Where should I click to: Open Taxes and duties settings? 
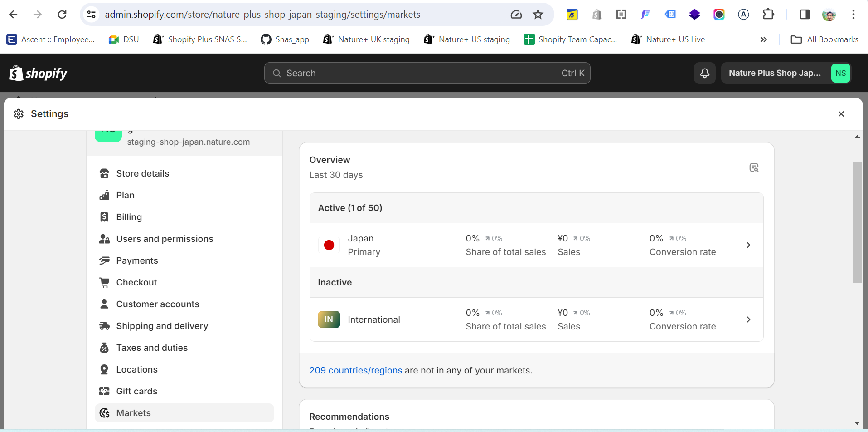coord(184,348)
